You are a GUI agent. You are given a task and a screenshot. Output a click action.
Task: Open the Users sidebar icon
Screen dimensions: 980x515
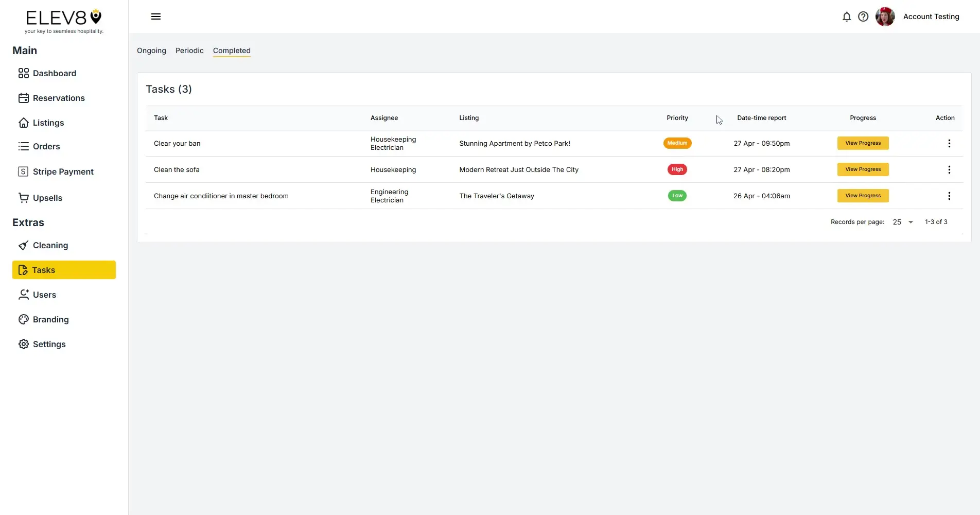[x=23, y=295]
